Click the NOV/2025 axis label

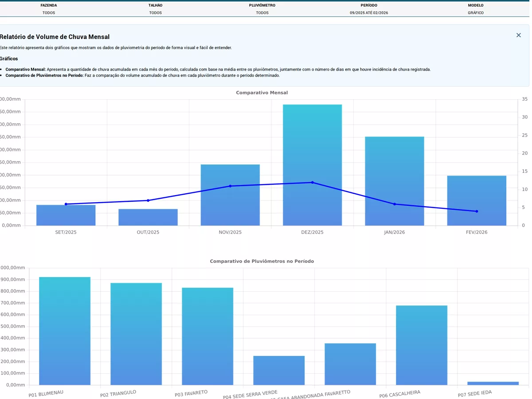[230, 232]
